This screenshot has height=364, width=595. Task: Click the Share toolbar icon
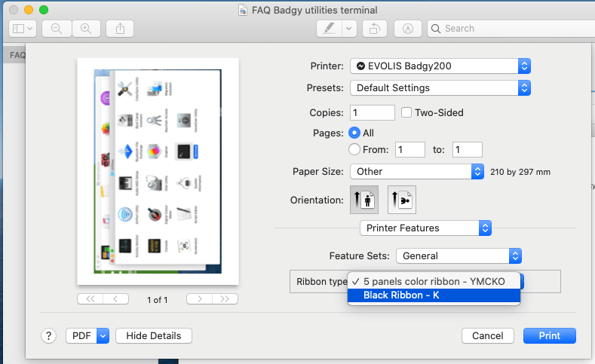point(120,29)
